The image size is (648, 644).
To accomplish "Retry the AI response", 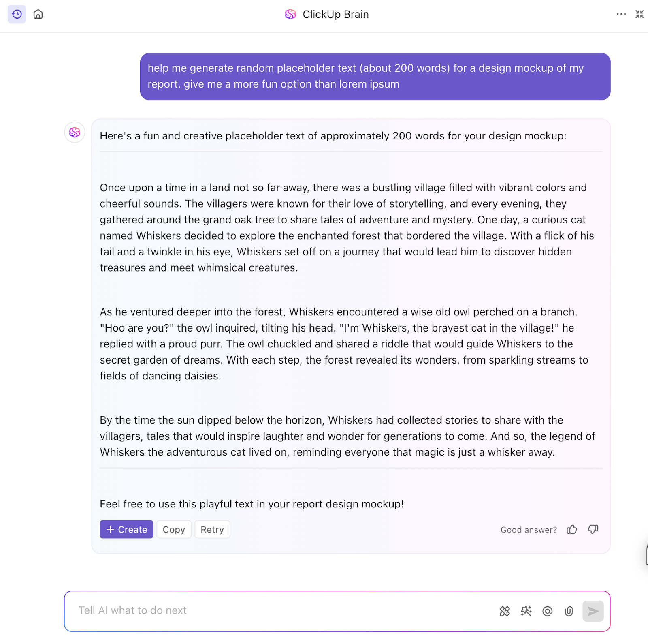I will tap(212, 529).
